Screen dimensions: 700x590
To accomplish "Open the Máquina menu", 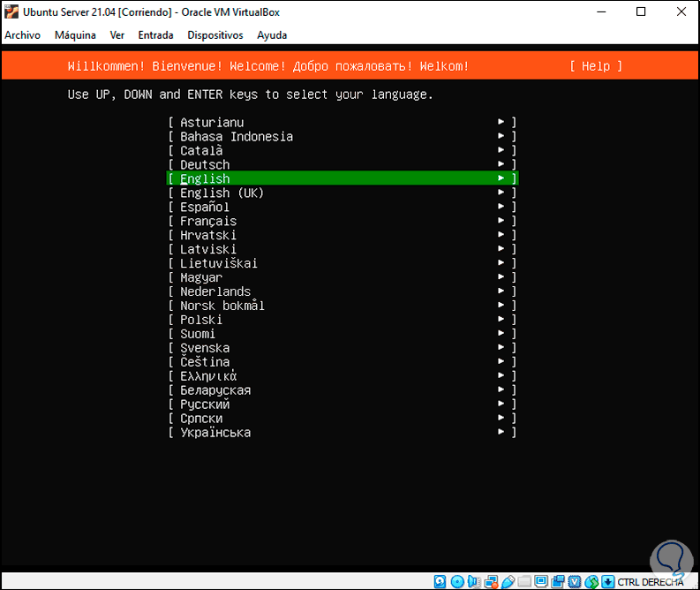I will pyautogui.click(x=75, y=35).
